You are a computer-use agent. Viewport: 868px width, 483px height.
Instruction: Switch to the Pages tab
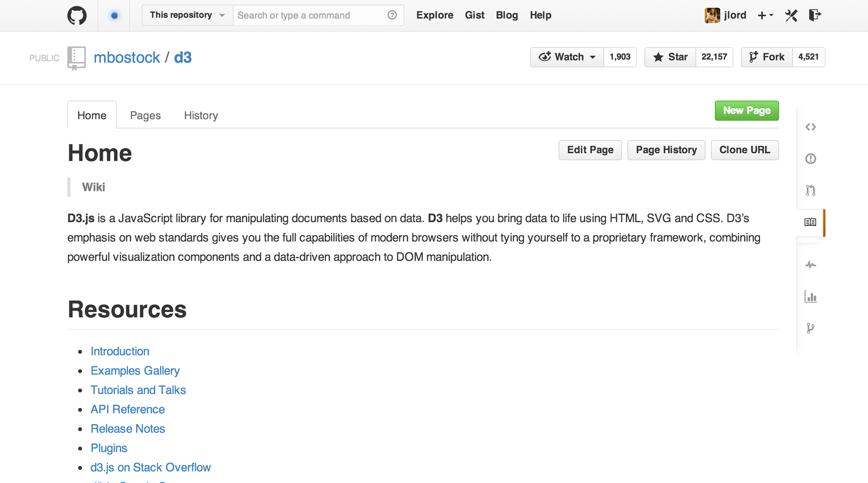pos(145,115)
